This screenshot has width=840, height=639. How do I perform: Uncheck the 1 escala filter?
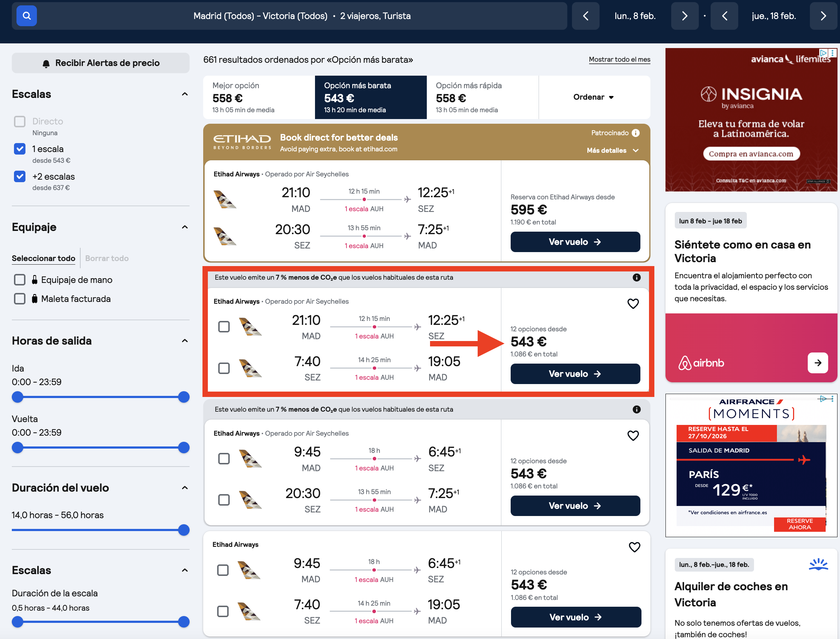(20, 149)
